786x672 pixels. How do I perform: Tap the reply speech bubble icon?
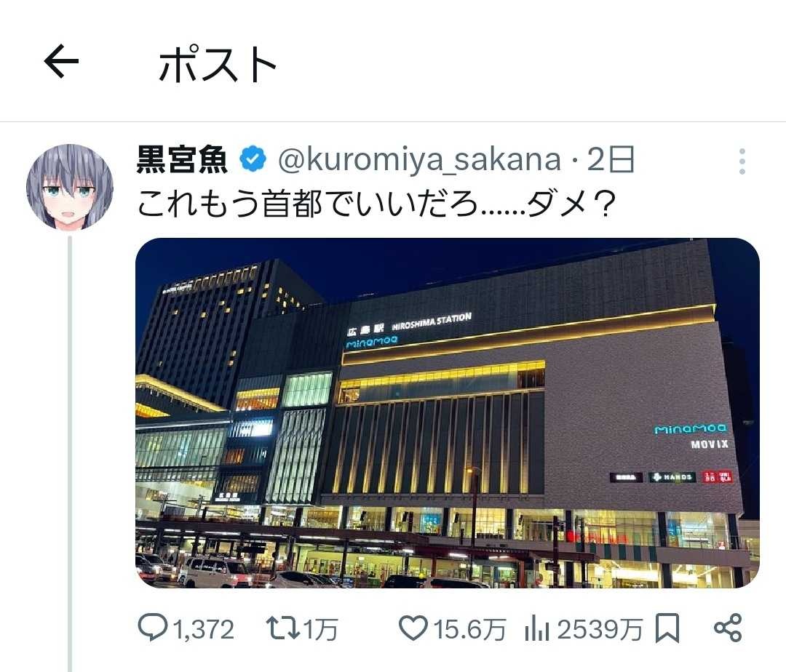coord(152,628)
